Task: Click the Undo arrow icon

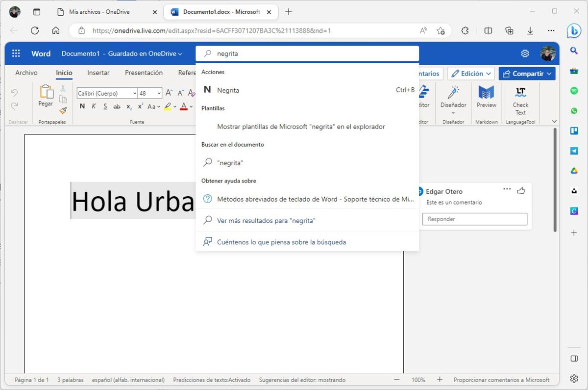Action: coord(14,93)
